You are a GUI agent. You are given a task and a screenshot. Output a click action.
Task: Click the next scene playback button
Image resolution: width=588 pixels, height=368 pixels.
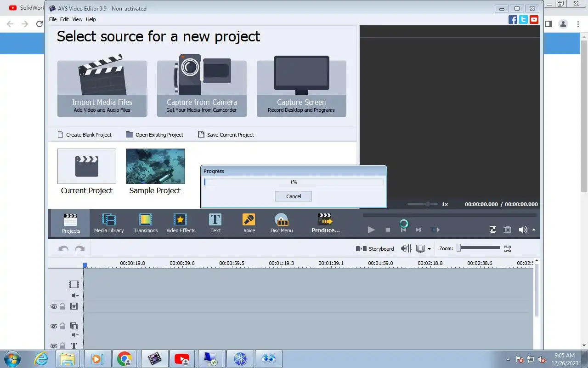click(435, 230)
